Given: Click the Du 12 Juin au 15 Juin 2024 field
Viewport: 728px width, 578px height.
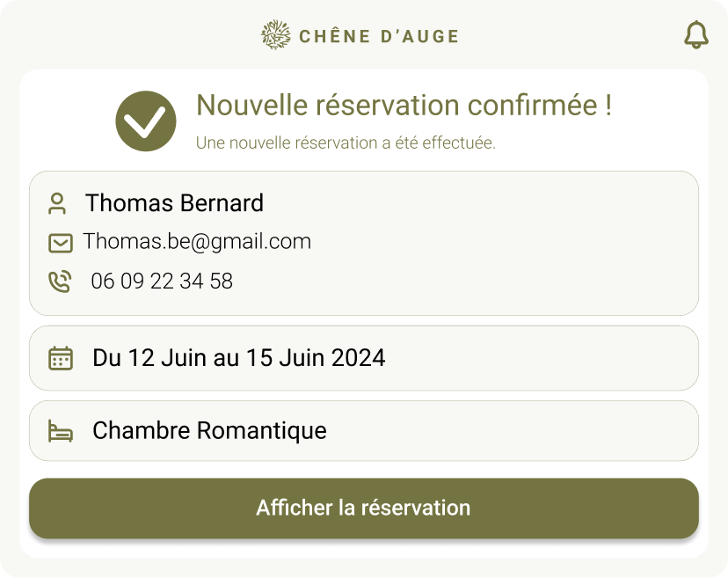Looking at the screenshot, I should tap(238, 358).
